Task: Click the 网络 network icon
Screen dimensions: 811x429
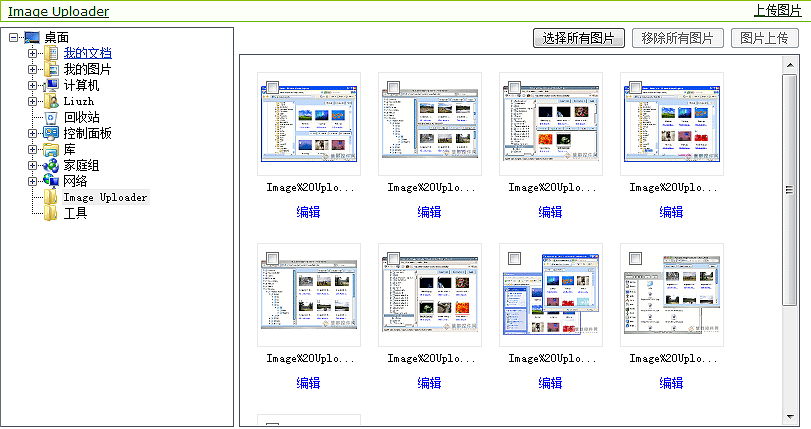Action: tap(51, 182)
